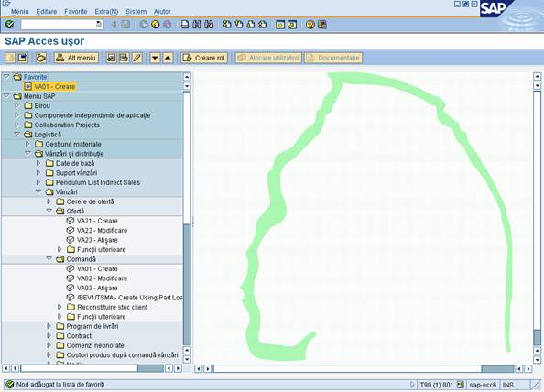Click the Add to Favorites icon
This screenshot has height=392, width=544.
[111, 58]
